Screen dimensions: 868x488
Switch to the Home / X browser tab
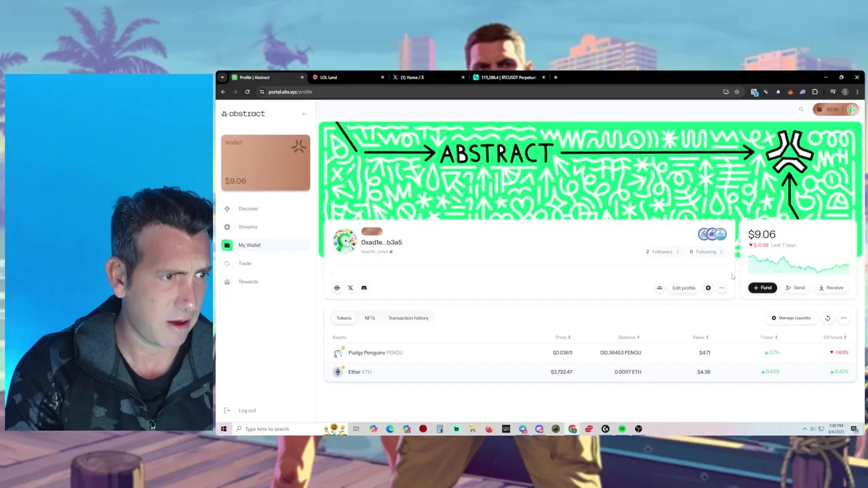[429, 77]
